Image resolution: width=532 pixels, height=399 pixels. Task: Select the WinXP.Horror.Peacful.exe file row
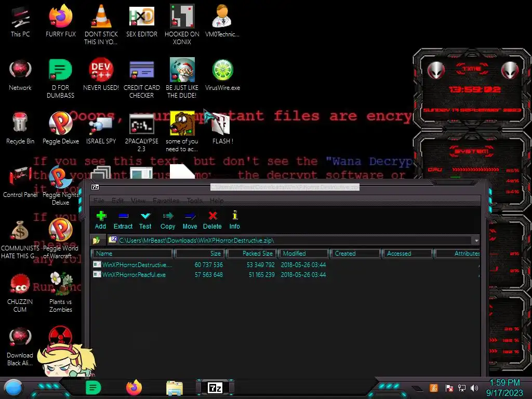[285, 275]
